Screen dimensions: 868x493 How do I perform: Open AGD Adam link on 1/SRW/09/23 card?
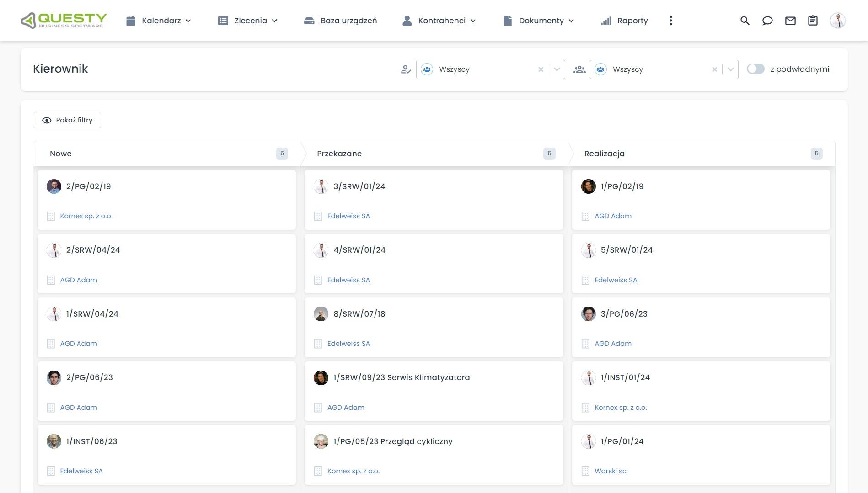(x=346, y=408)
